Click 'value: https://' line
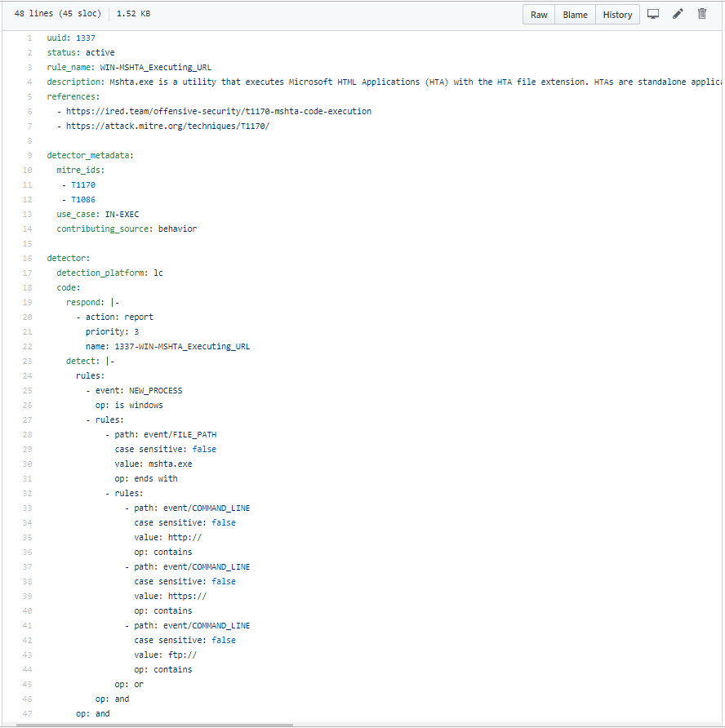 171,596
